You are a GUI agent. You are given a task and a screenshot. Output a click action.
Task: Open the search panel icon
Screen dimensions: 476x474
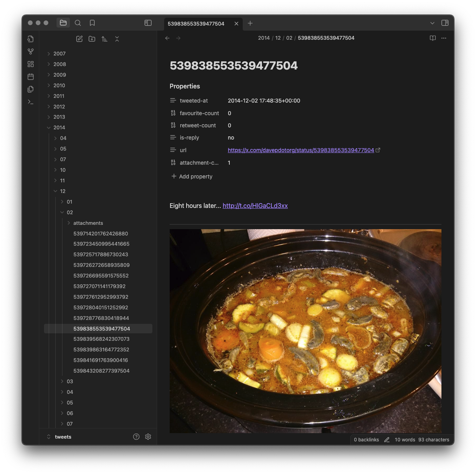[x=78, y=23]
